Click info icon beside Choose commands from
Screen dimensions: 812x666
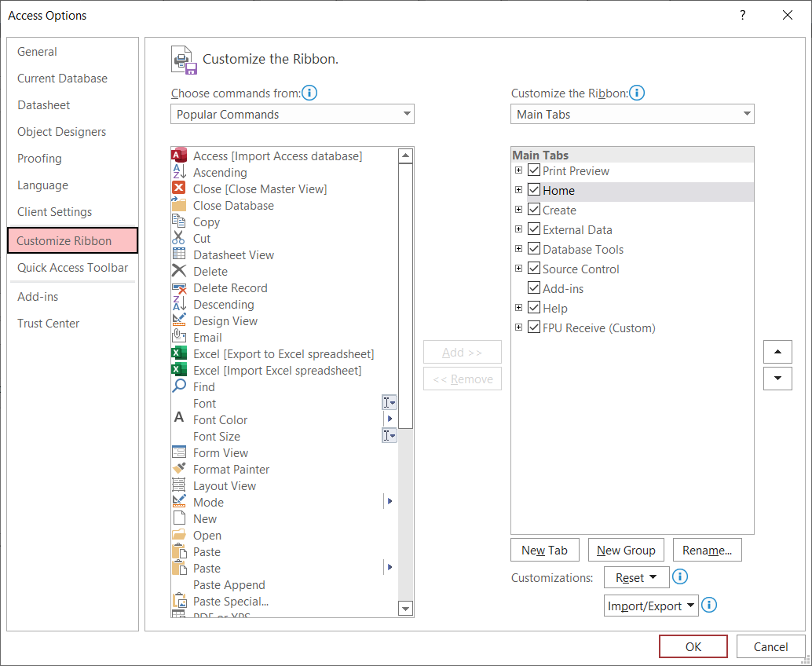click(x=310, y=93)
